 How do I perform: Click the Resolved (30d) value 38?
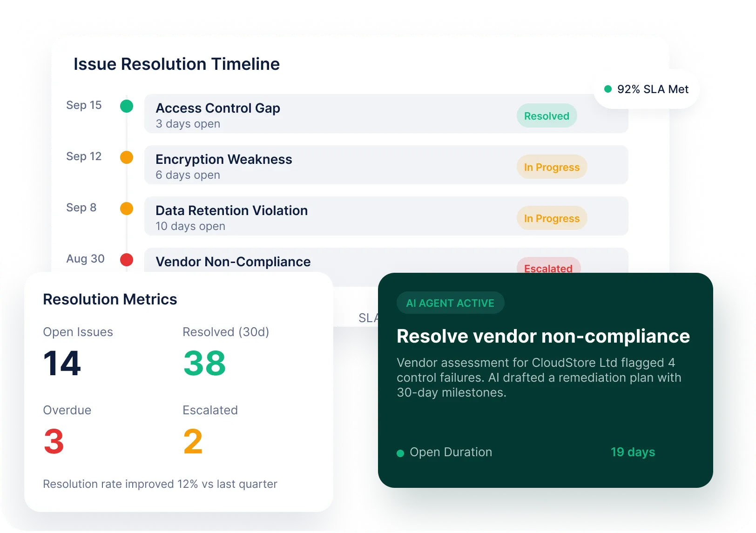pyautogui.click(x=205, y=364)
